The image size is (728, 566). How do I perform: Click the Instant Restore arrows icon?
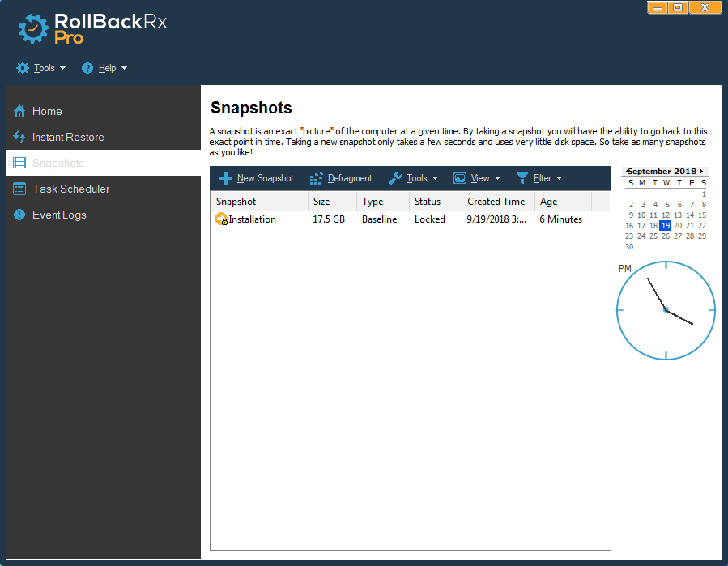(x=19, y=137)
